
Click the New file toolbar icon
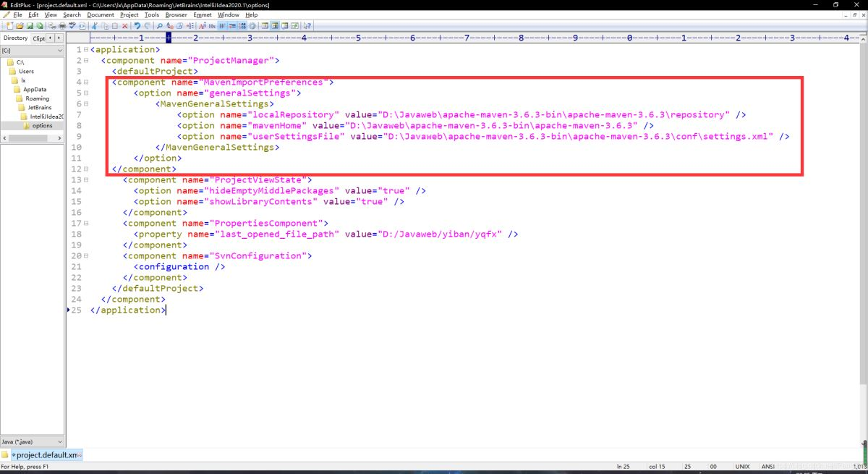coord(9,26)
